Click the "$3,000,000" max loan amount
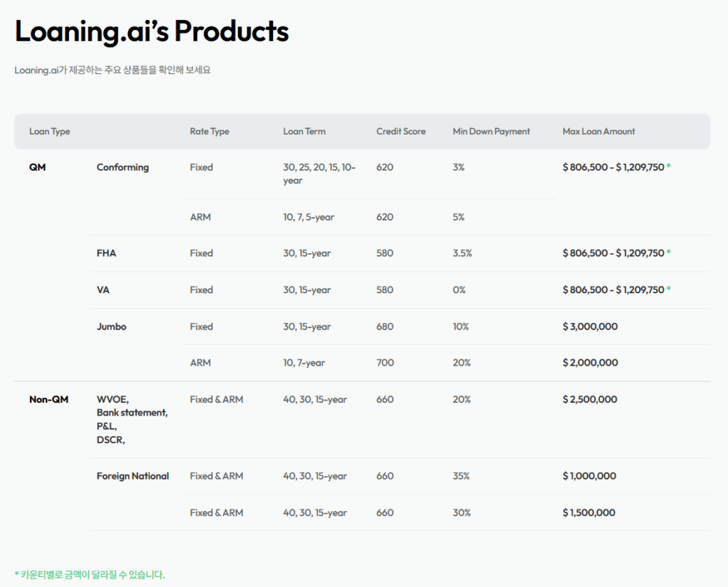 coord(590,327)
